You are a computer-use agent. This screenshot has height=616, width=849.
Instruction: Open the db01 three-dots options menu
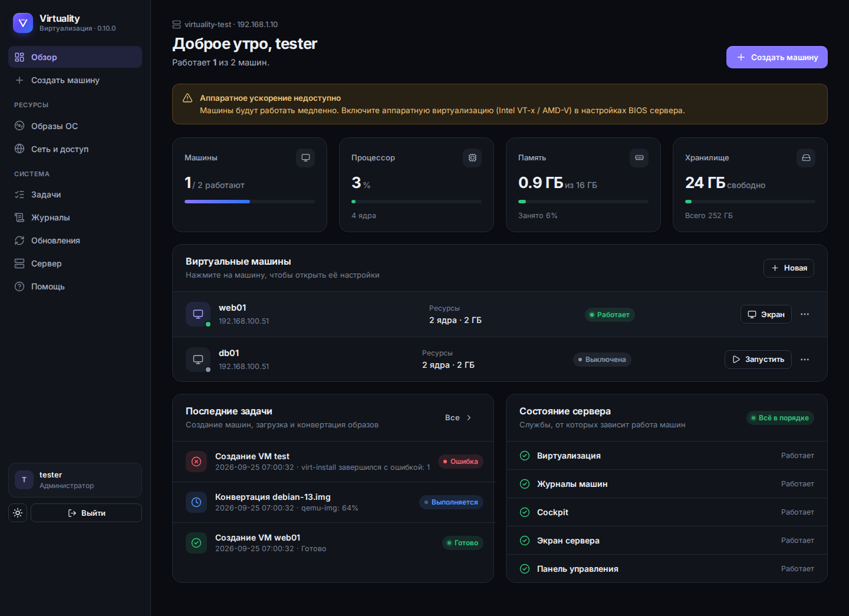pyautogui.click(x=805, y=360)
